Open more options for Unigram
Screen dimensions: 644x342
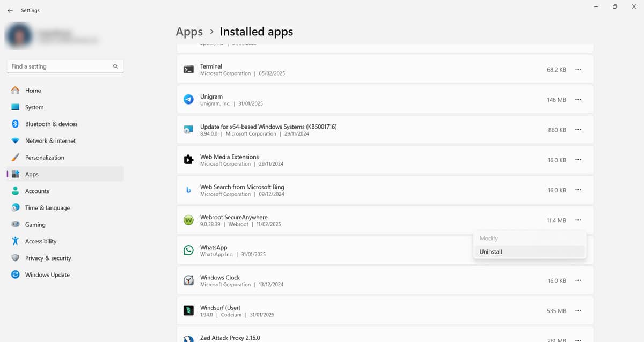coord(578,100)
